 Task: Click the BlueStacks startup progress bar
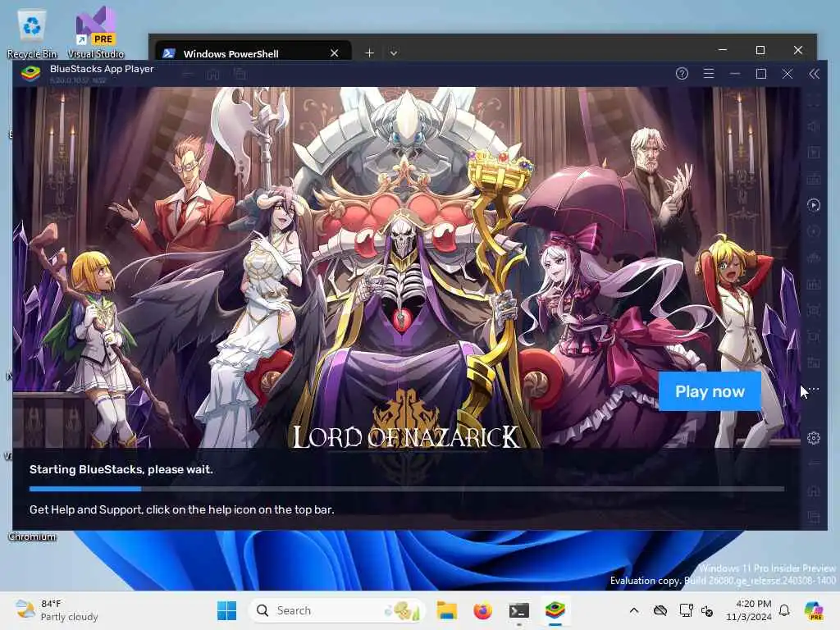click(407, 489)
